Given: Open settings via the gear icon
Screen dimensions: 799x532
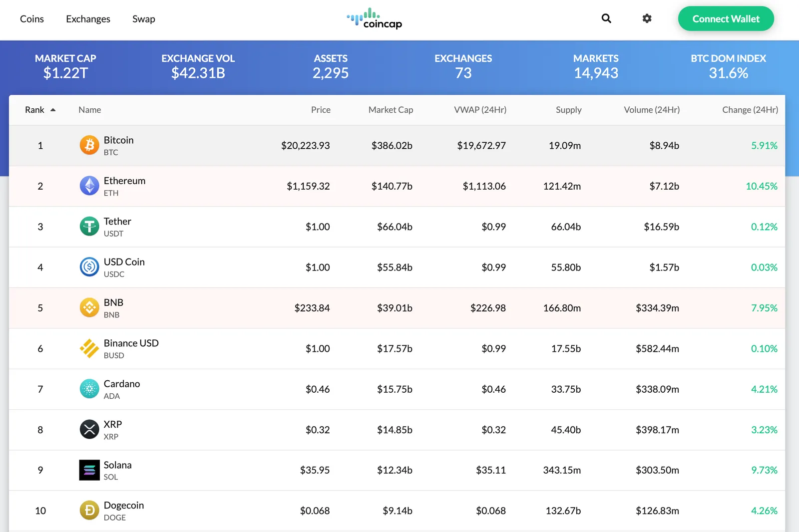Looking at the screenshot, I should [x=647, y=18].
